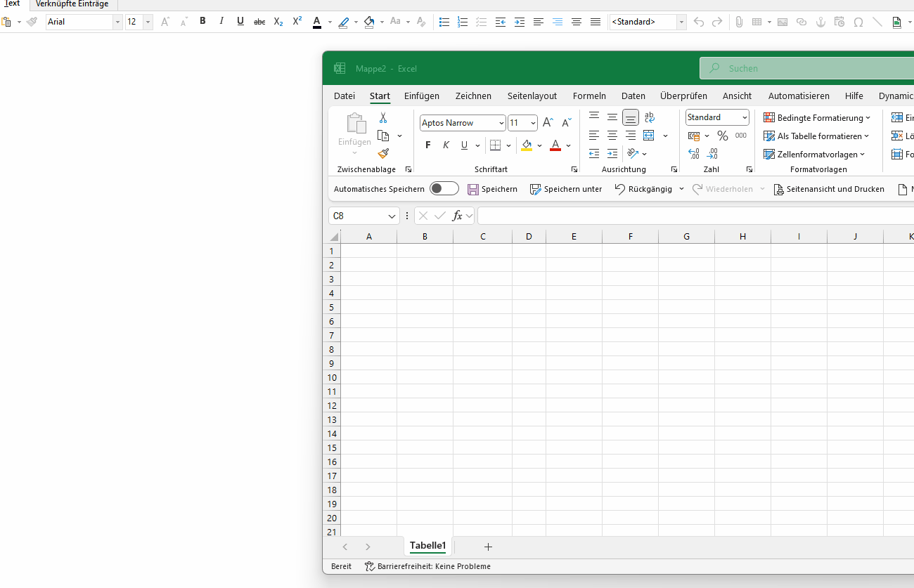
Task: Click the accounting number format icon
Action: pyautogui.click(x=694, y=136)
